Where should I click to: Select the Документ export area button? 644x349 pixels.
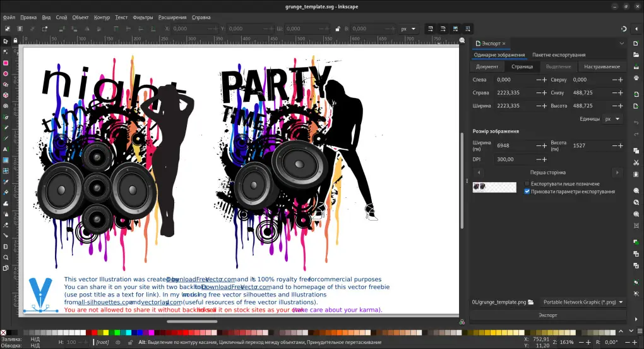tap(487, 66)
